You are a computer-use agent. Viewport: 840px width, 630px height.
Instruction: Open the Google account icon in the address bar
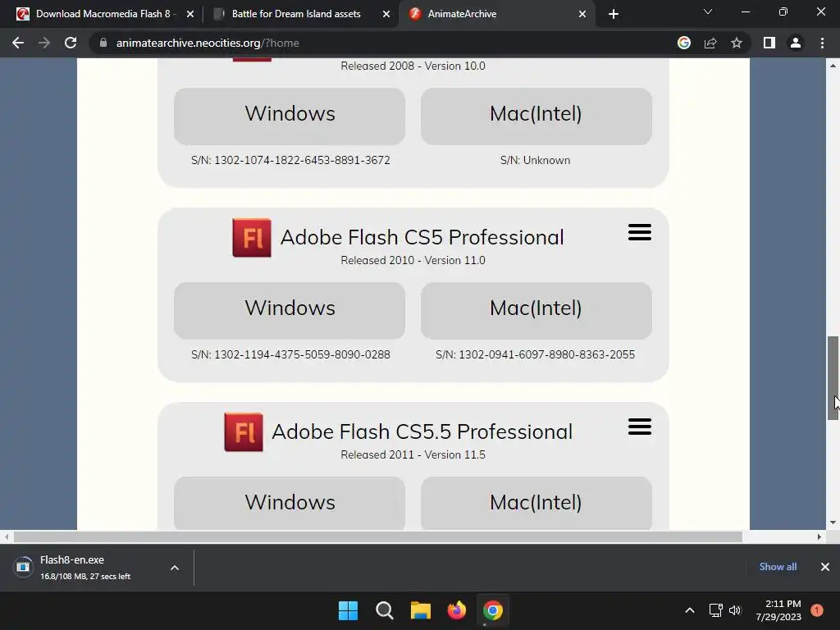coord(684,43)
